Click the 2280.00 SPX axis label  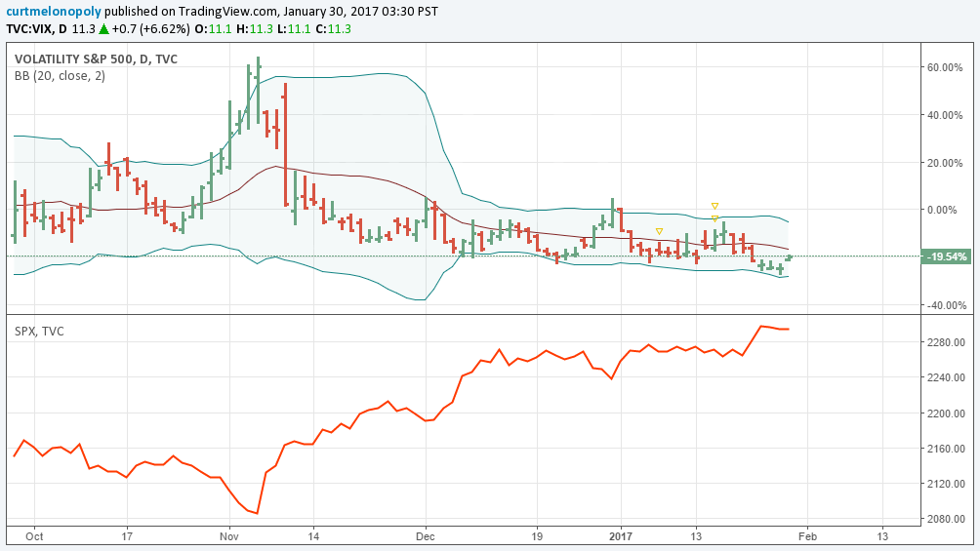pyautogui.click(x=946, y=342)
